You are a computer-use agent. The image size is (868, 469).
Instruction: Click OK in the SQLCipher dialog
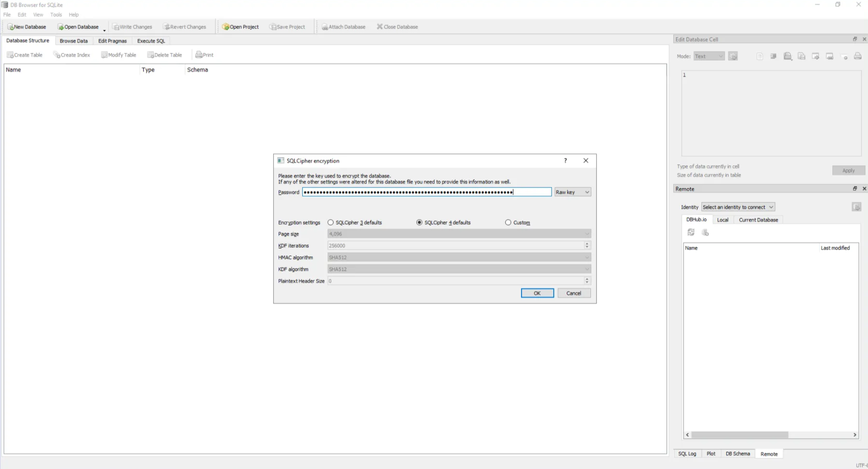tap(537, 293)
